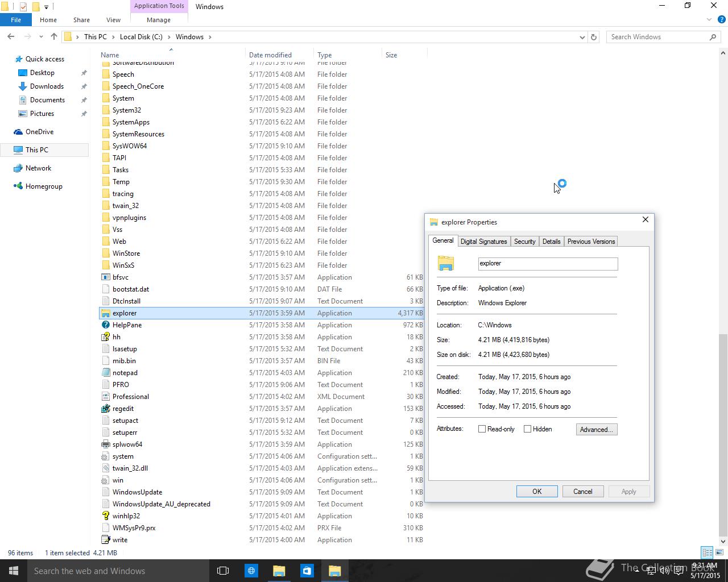The image size is (728, 582).
Task: Select the hh help application icon
Action: [106, 337]
